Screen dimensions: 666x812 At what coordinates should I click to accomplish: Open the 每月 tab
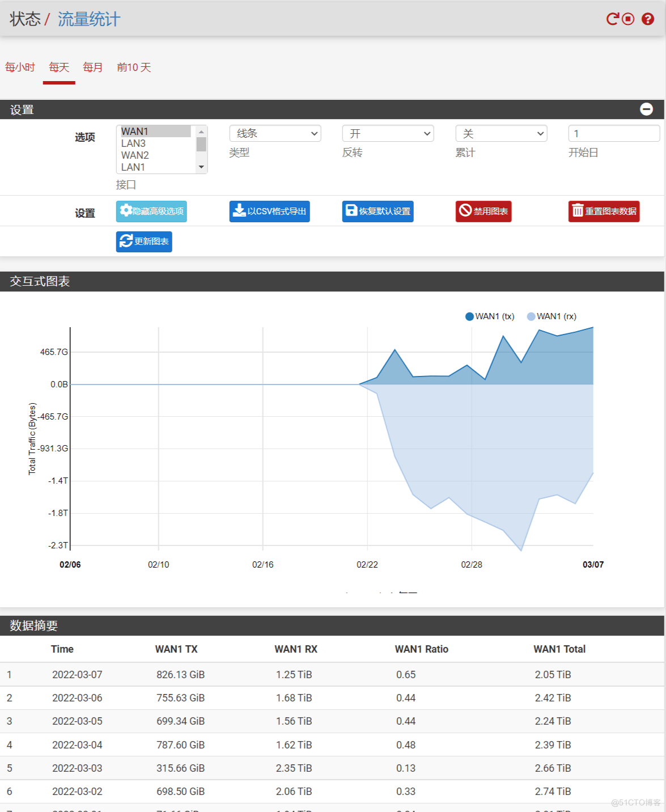(x=93, y=67)
